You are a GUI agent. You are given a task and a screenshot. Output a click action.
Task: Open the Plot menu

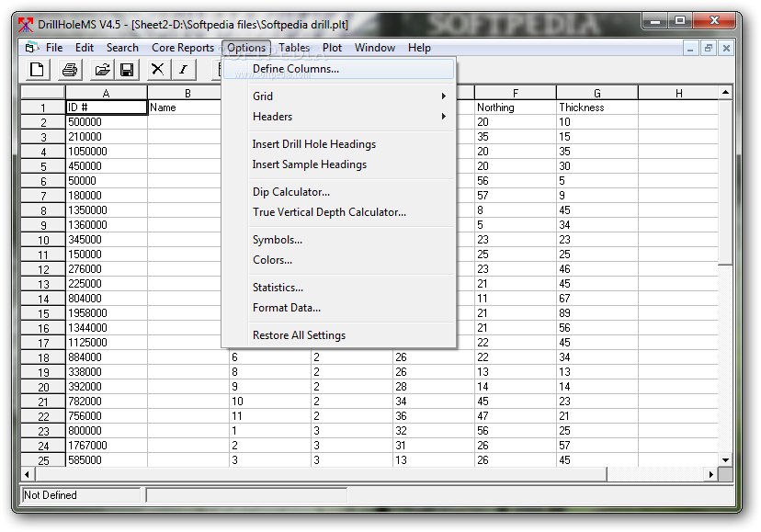(332, 48)
